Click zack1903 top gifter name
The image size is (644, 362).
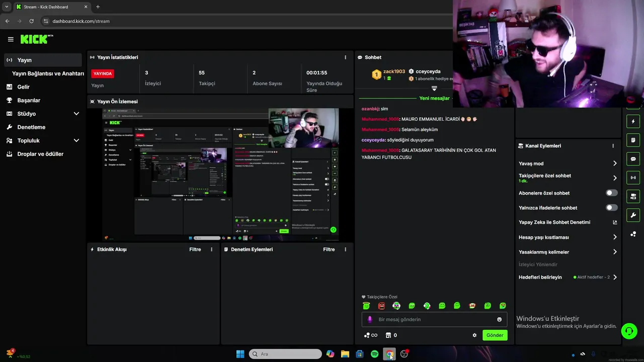point(394,71)
